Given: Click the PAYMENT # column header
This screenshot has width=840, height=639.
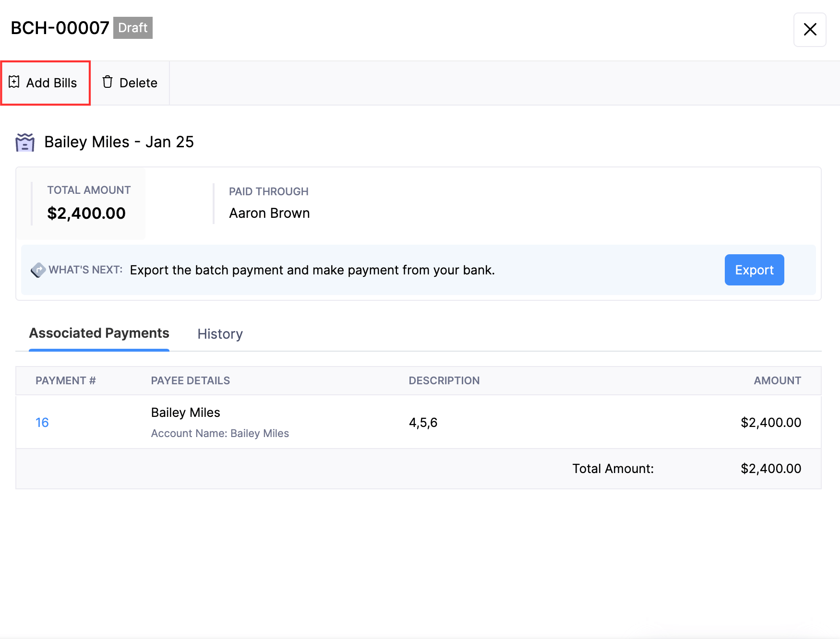Looking at the screenshot, I should [66, 380].
